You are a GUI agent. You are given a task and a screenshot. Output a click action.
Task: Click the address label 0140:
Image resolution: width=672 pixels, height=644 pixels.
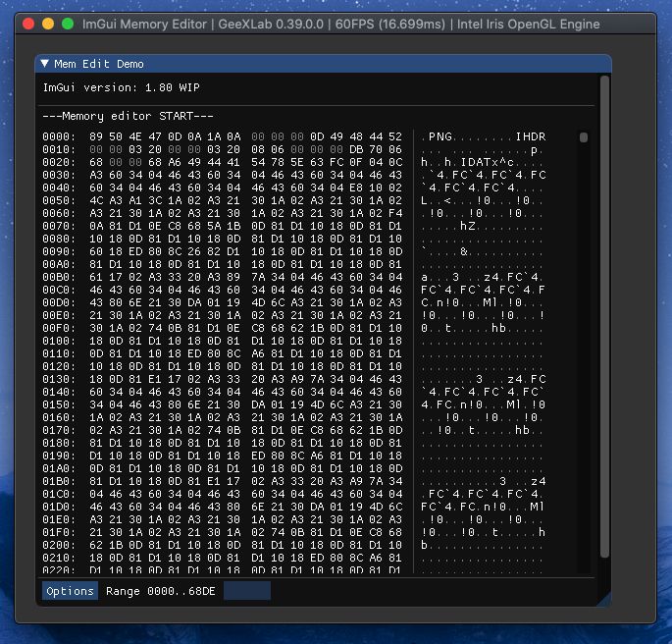[59, 392]
